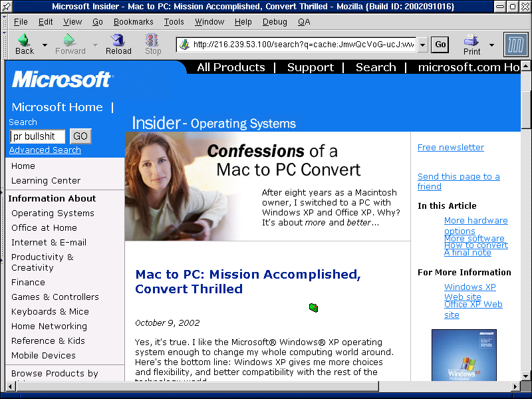Open the Print options dropdown arrow
The height and width of the screenshot is (399, 532).
491,45
